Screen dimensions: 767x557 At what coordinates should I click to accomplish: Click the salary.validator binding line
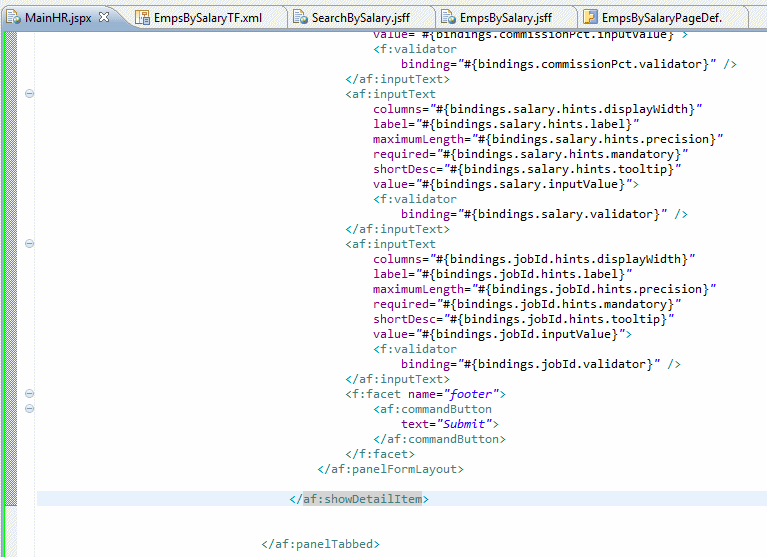click(x=544, y=214)
